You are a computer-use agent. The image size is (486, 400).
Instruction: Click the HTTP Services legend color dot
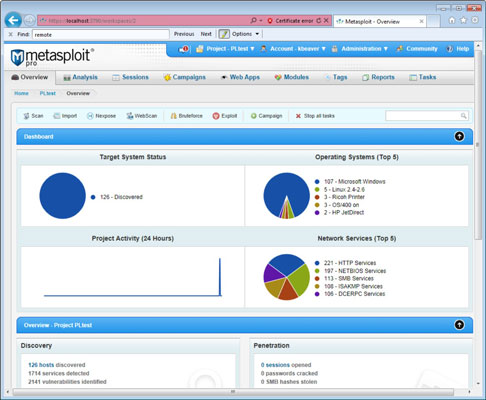(317, 263)
